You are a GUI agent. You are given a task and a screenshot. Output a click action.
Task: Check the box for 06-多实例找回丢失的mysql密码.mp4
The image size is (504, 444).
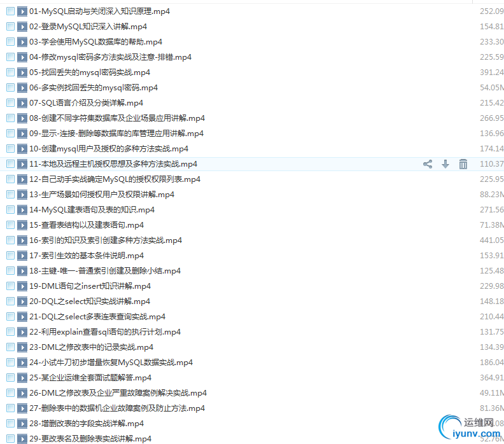coord(10,88)
